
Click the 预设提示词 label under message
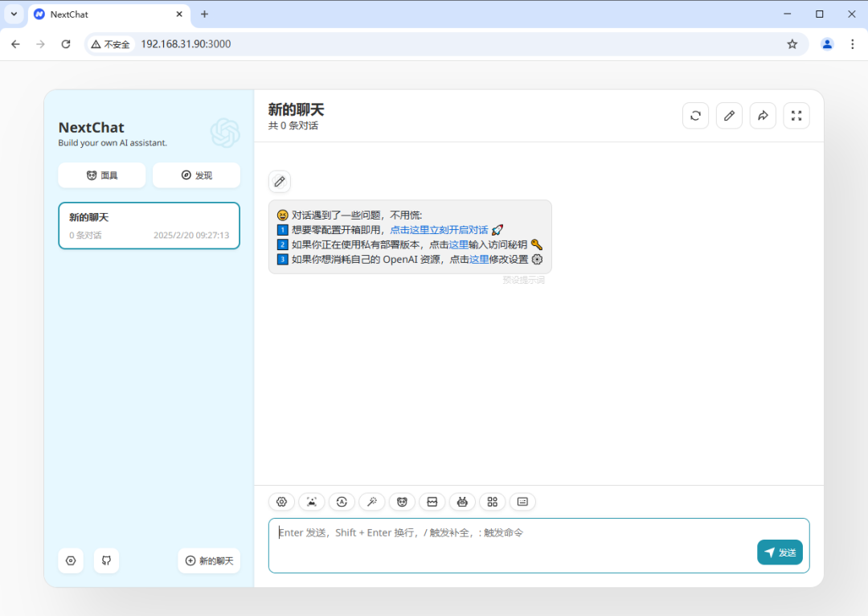coord(524,280)
